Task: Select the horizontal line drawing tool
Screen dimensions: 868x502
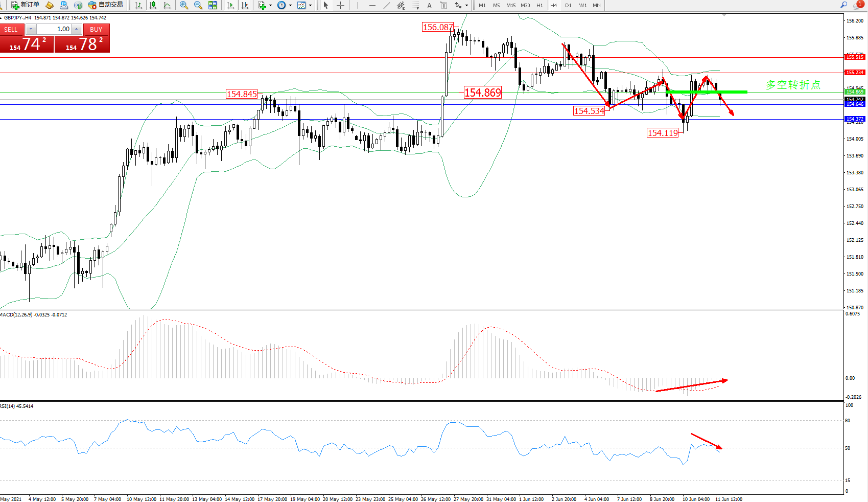Action: pyautogui.click(x=372, y=5)
